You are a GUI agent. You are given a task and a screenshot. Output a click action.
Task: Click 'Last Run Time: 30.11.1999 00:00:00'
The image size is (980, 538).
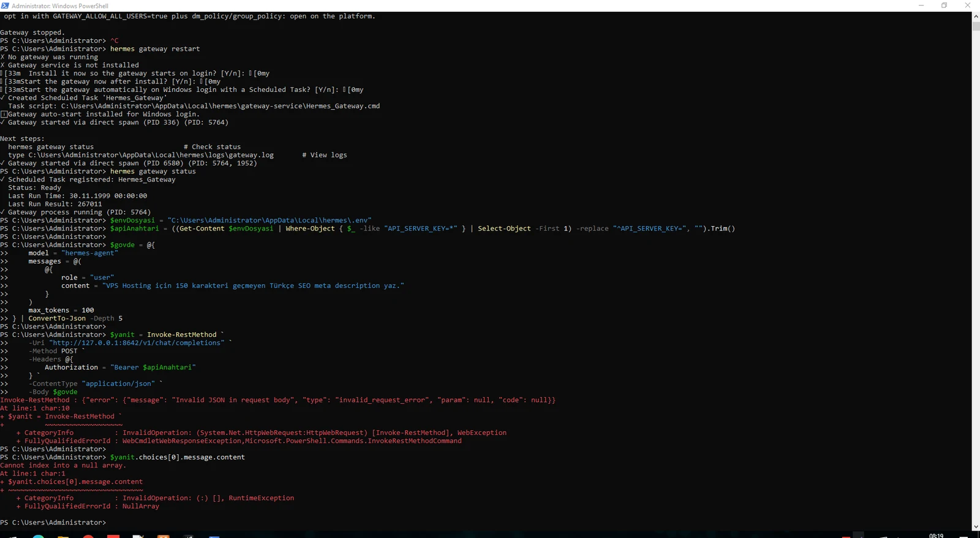click(78, 196)
